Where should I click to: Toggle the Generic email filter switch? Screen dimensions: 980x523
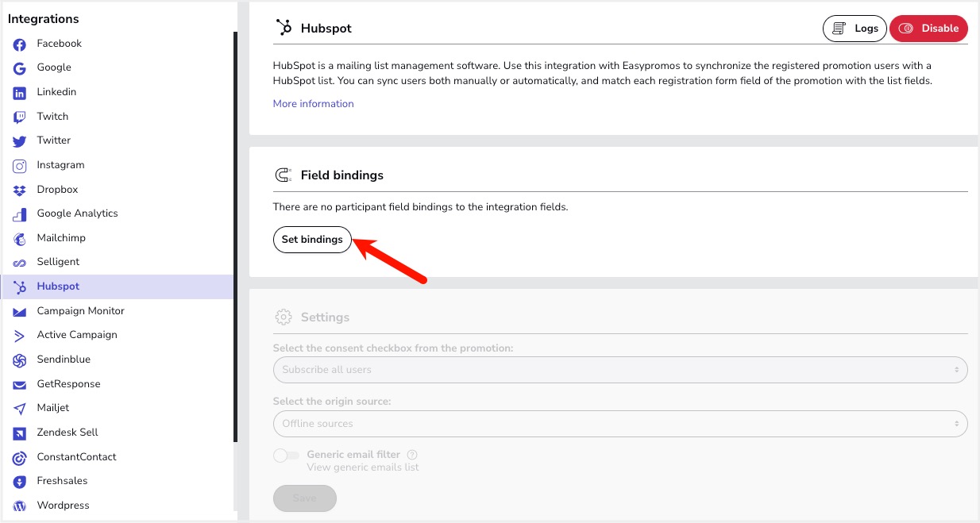pyautogui.click(x=286, y=456)
